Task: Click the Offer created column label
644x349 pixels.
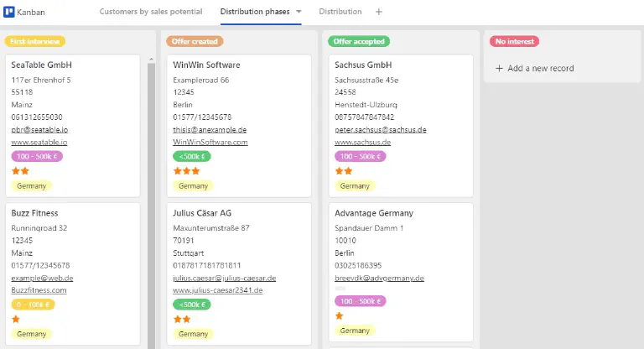Action: point(195,41)
